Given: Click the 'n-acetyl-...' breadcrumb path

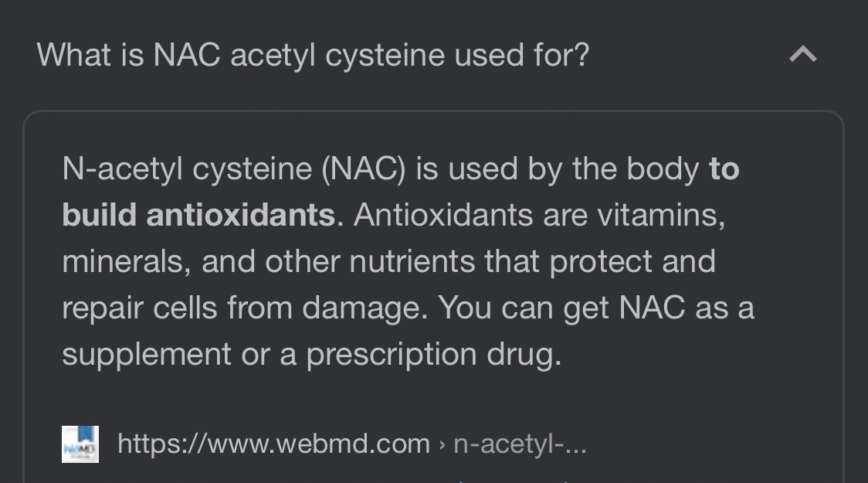Looking at the screenshot, I should coord(520,444).
